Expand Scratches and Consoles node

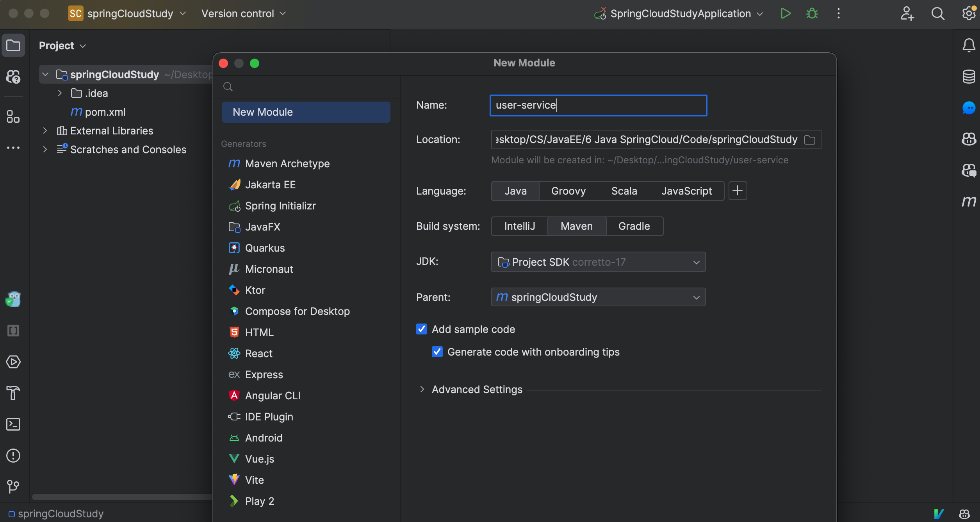pyautogui.click(x=45, y=149)
